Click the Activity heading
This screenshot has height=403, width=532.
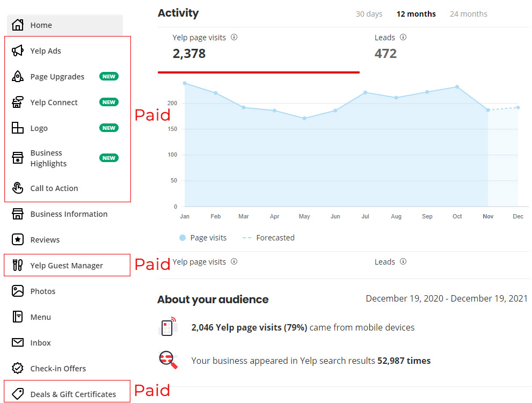click(x=178, y=13)
